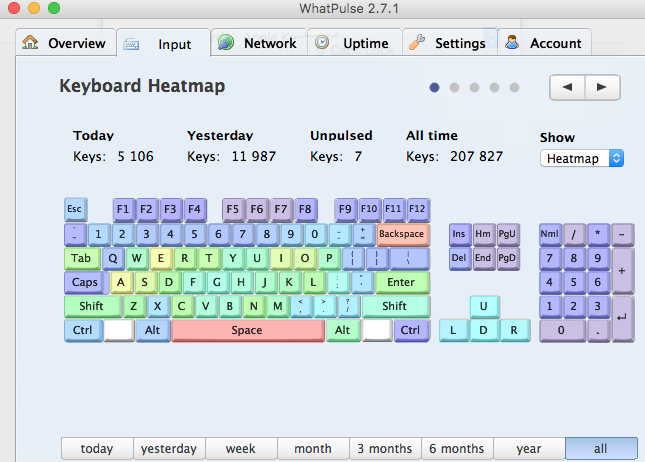Go to previous page with left arrow
Screen dimensions: 645x462
click(567, 87)
